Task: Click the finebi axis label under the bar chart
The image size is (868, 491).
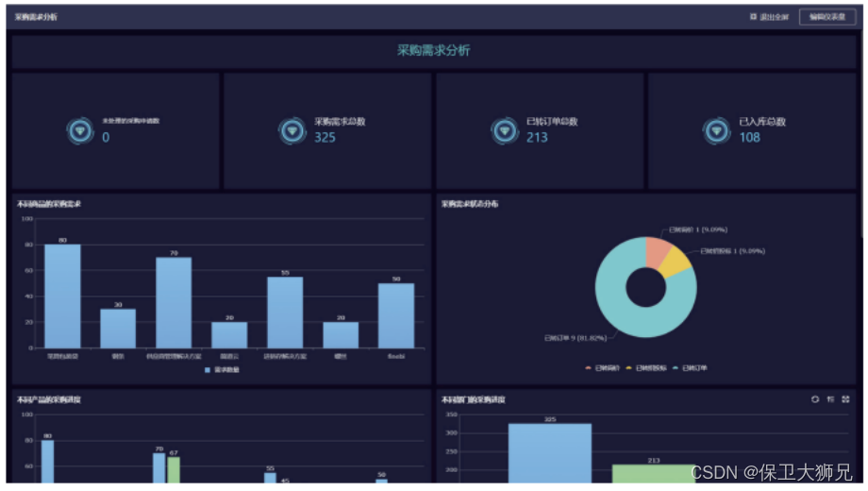Action: tap(396, 356)
